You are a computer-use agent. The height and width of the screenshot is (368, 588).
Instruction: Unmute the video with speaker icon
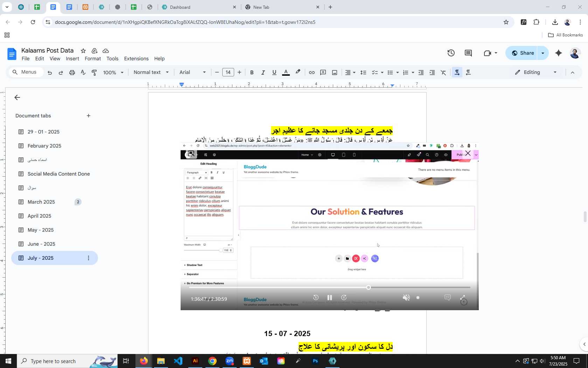(406, 298)
